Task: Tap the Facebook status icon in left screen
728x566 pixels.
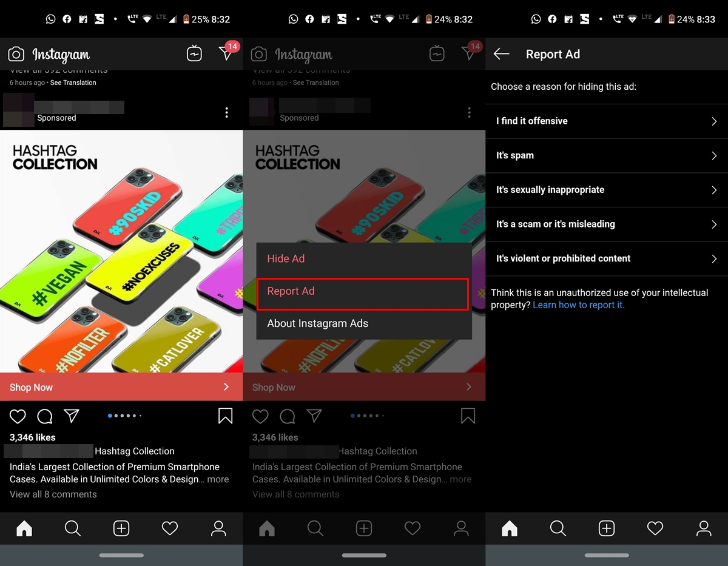Action: [67, 19]
